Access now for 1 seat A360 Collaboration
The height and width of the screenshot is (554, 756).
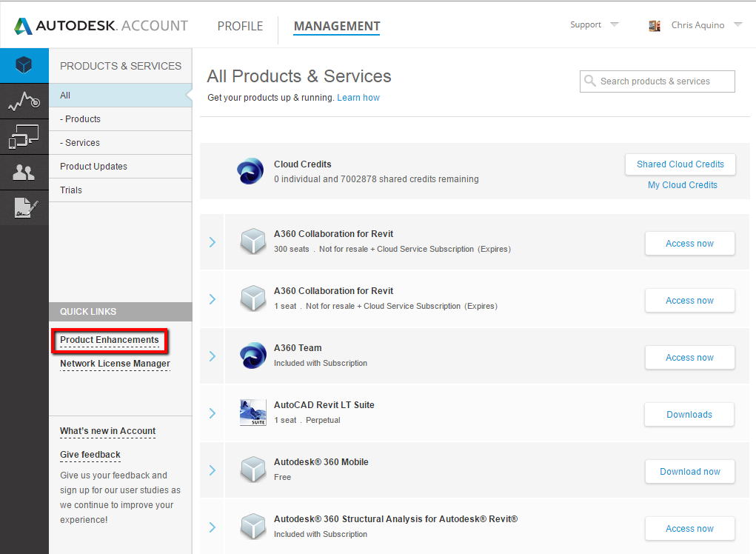(689, 301)
